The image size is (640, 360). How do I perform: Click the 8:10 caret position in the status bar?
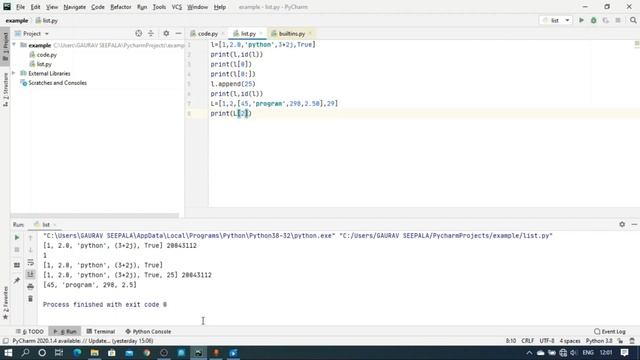[x=511, y=341]
